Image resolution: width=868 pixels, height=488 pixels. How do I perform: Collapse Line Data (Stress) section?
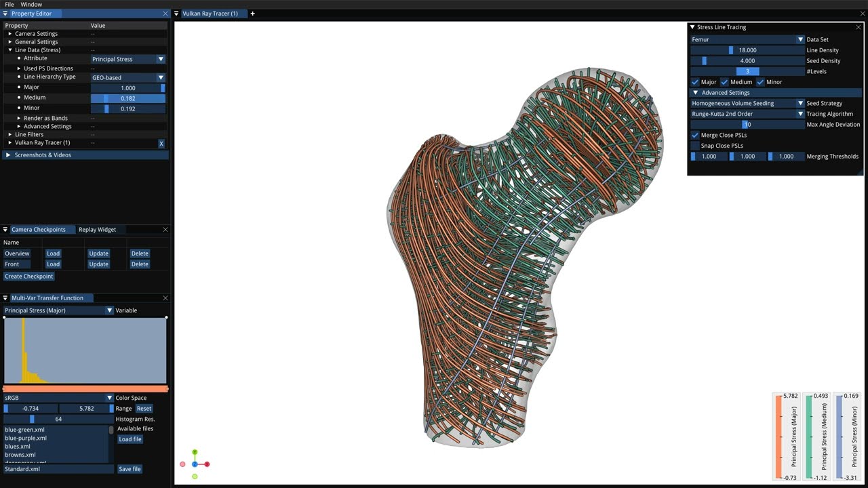point(10,50)
